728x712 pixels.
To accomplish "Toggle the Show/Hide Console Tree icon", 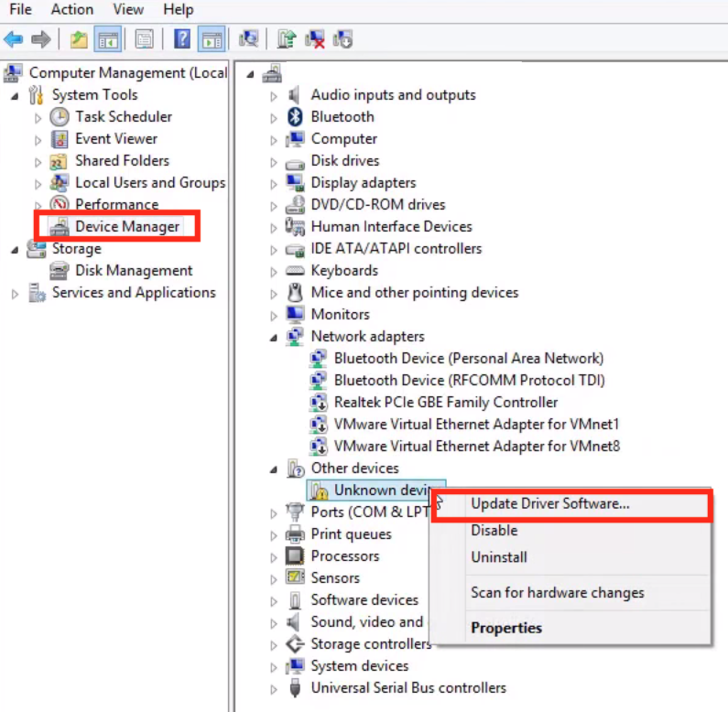I will [108, 39].
